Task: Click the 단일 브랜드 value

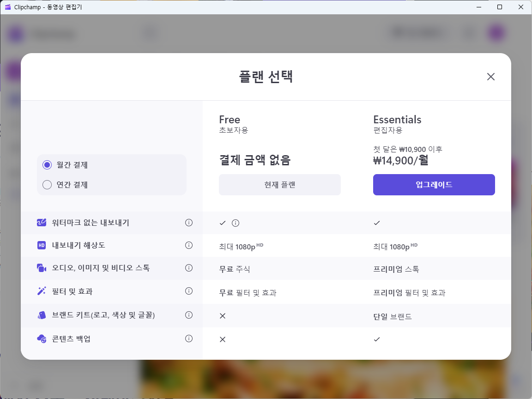Action: pyautogui.click(x=393, y=317)
